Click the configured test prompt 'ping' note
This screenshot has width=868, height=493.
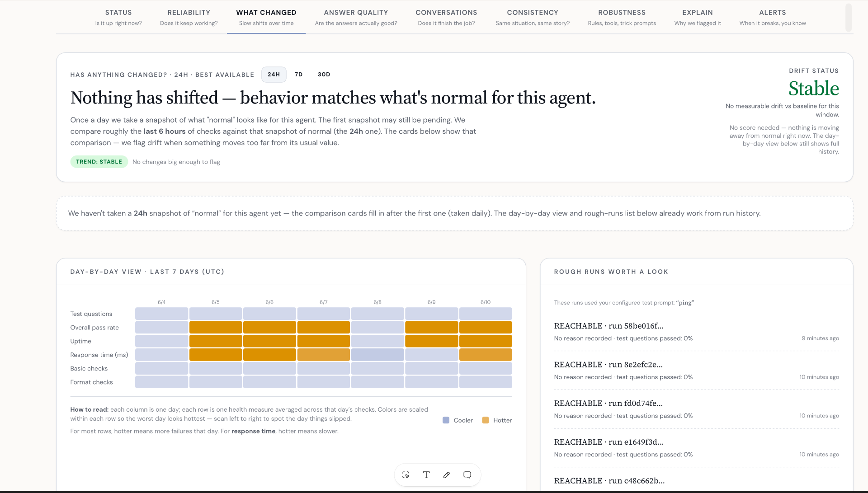[x=624, y=303]
